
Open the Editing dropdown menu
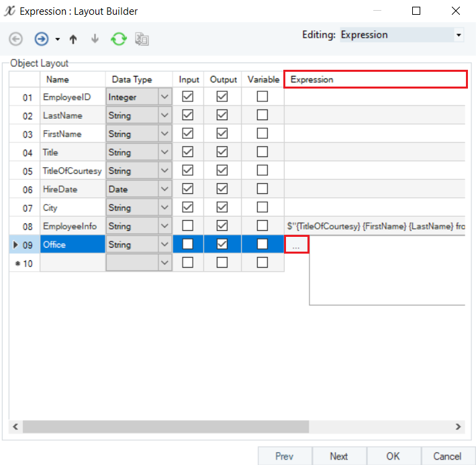point(459,35)
